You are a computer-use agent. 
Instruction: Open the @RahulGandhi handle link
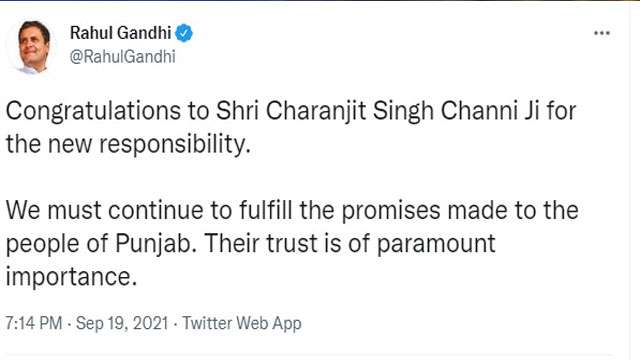pos(123,56)
